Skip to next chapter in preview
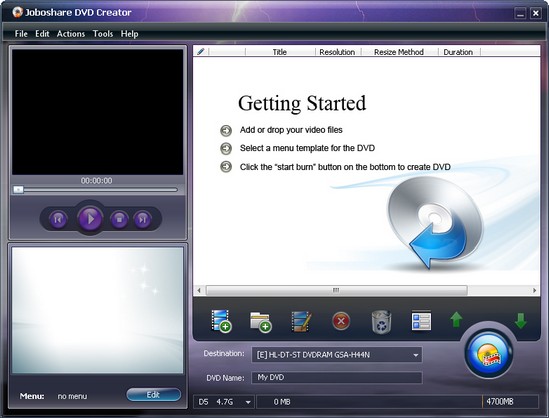 (142, 220)
